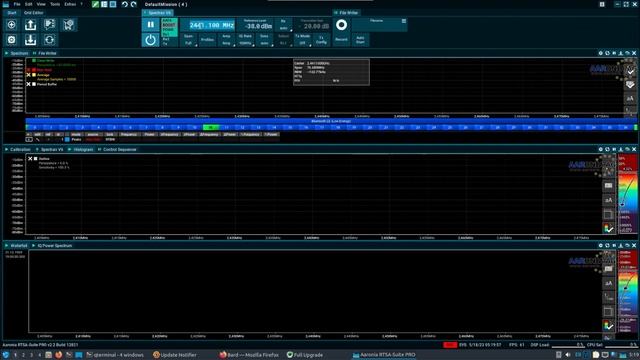Click the blue square icon in title bar

113,4
